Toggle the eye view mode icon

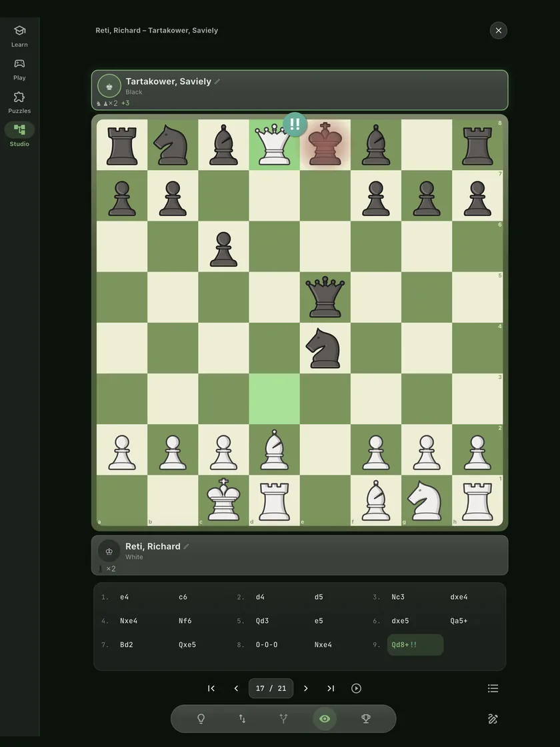tap(325, 719)
